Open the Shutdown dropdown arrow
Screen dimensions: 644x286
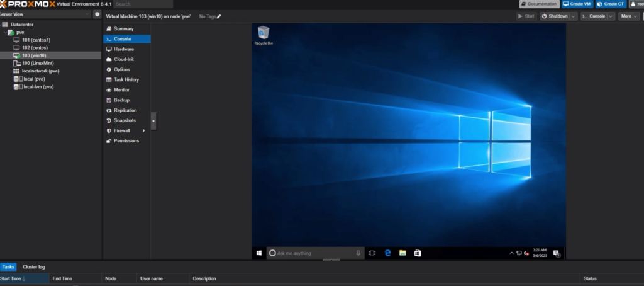(x=574, y=16)
